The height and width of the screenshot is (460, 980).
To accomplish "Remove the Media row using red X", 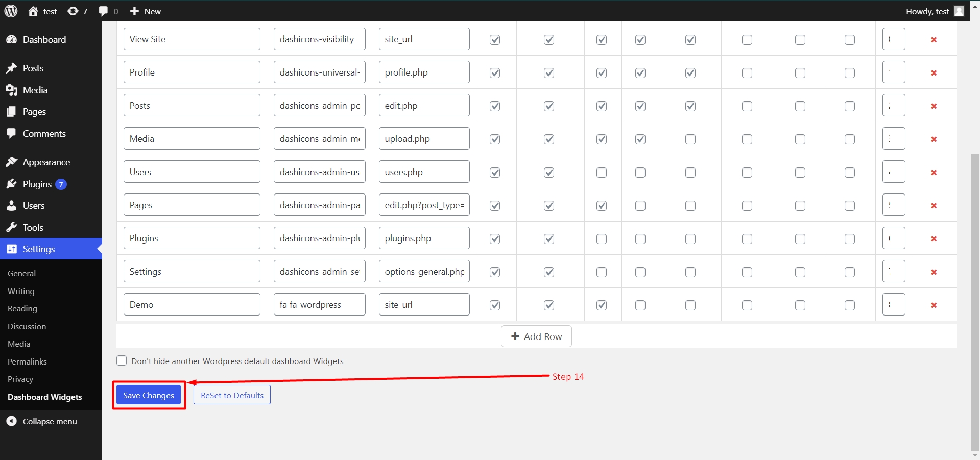I will point(934,139).
